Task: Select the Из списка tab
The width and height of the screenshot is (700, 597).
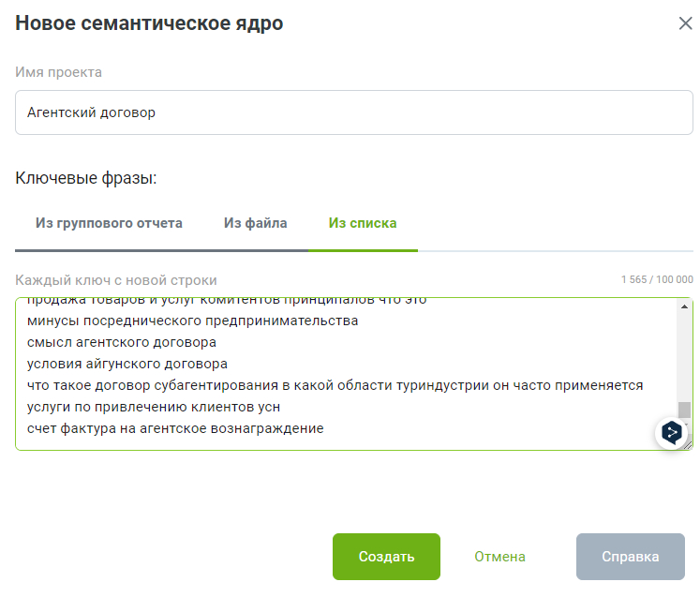Action: (362, 223)
